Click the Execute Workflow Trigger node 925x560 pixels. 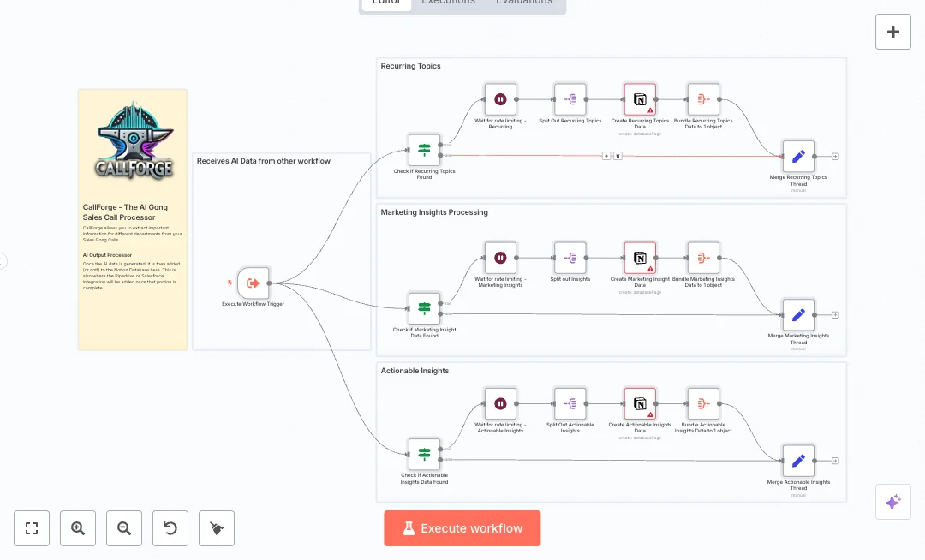pos(253,283)
